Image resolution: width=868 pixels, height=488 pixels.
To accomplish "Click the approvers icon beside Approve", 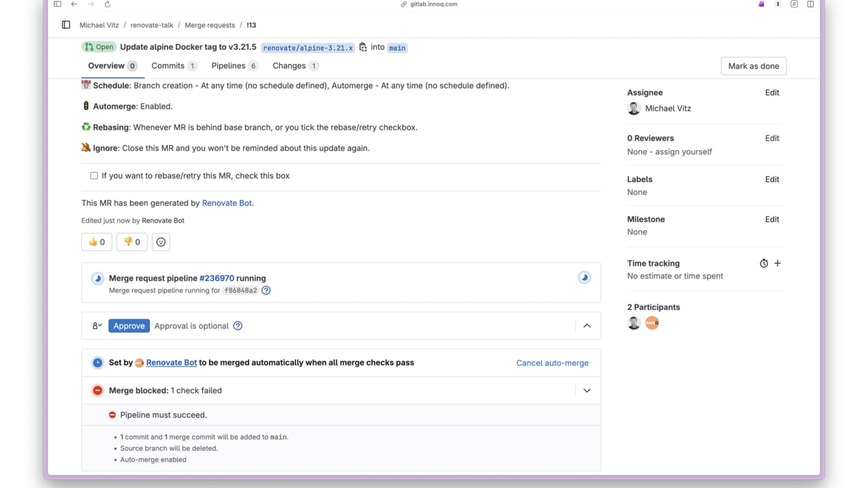I will [x=97, y=326].
